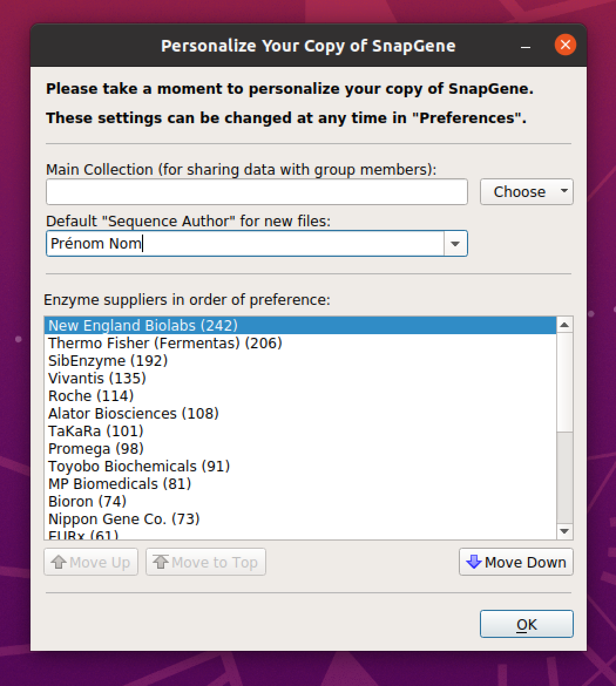Choose Toyobo Biochemicals (91)
Viewport: 616px width, 686px height.
(138, 466)
